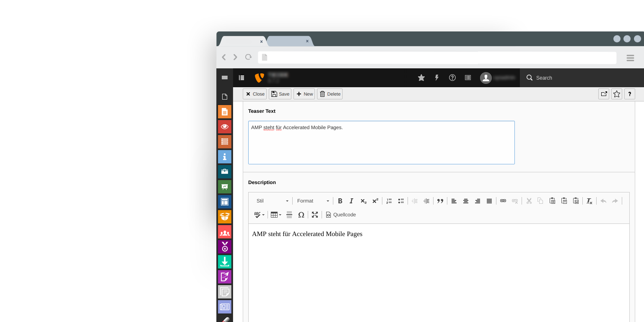Remove formatting with Tx icon

(x=589, y=201)
